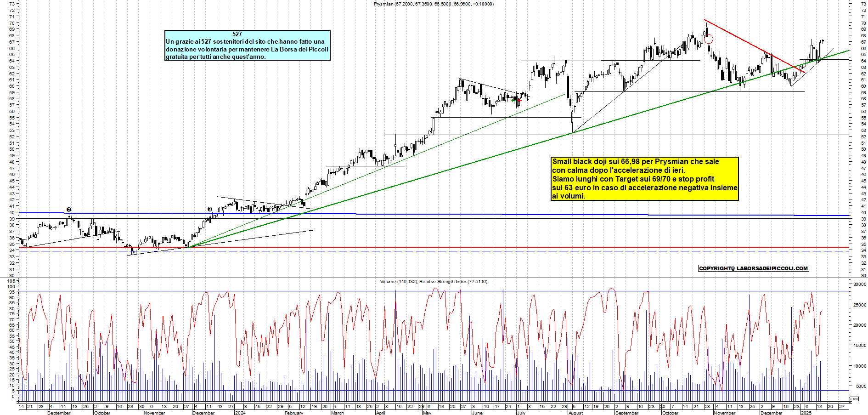Screen dimensions: 868x415
Task: Click the 'April' month label
Action: pyautogui.click(x=381, y=413)
